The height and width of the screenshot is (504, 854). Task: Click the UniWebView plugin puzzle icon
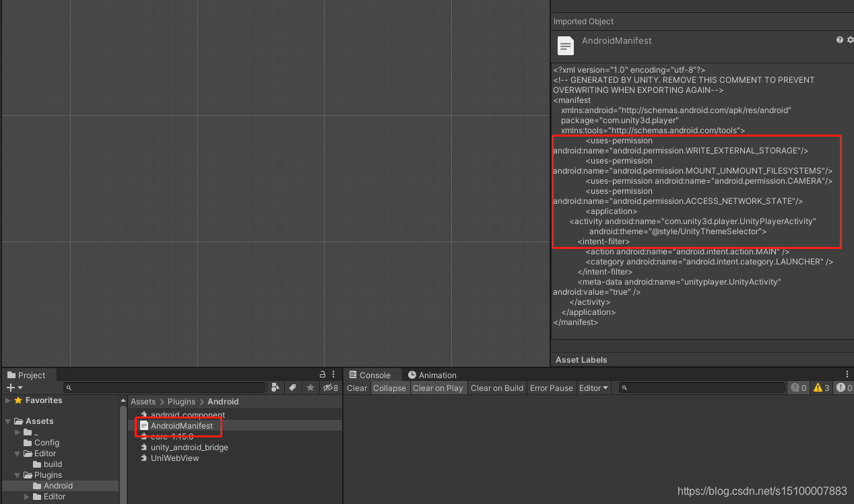[143, 458]
